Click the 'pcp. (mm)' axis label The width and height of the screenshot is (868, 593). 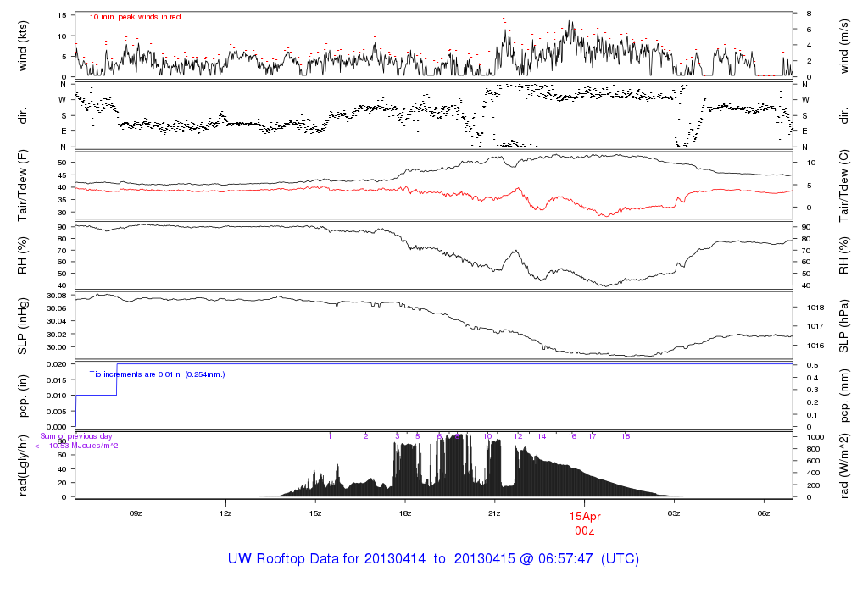click(x=843, y=396)
